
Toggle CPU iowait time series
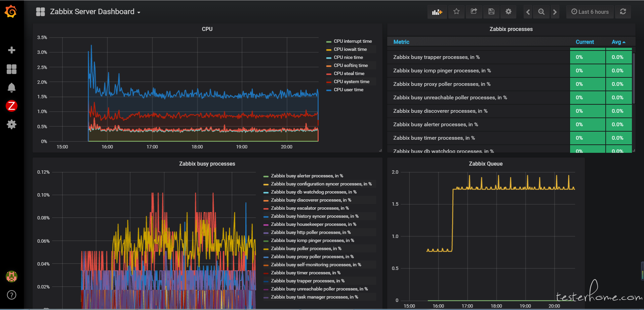(350, 49)
